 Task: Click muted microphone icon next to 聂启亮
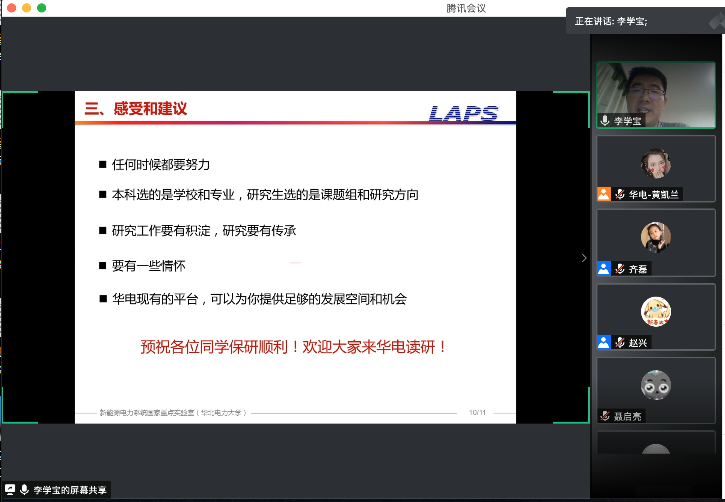(605, 415)
